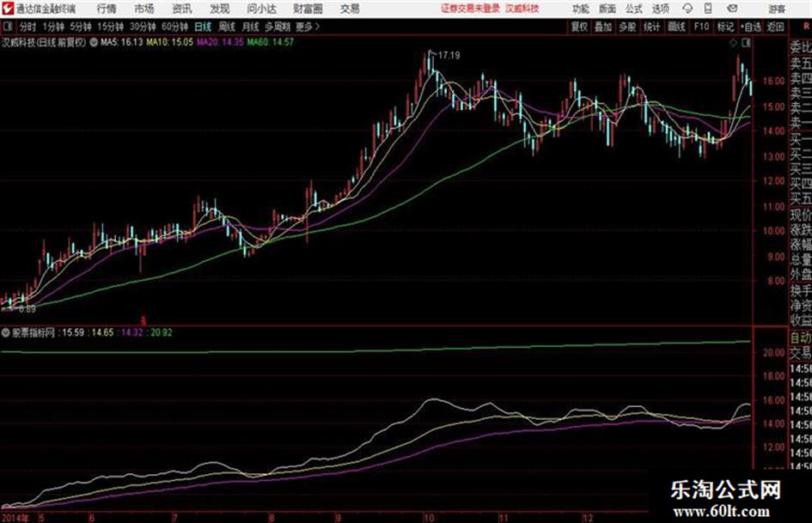
Task: Open the 选项 menu
Action: tap(661, 9)
